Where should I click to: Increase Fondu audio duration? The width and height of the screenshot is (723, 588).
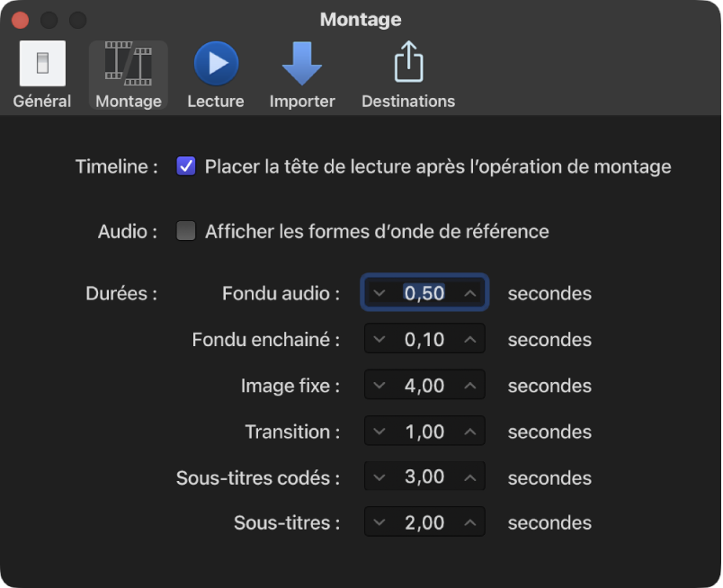(469, 293)
